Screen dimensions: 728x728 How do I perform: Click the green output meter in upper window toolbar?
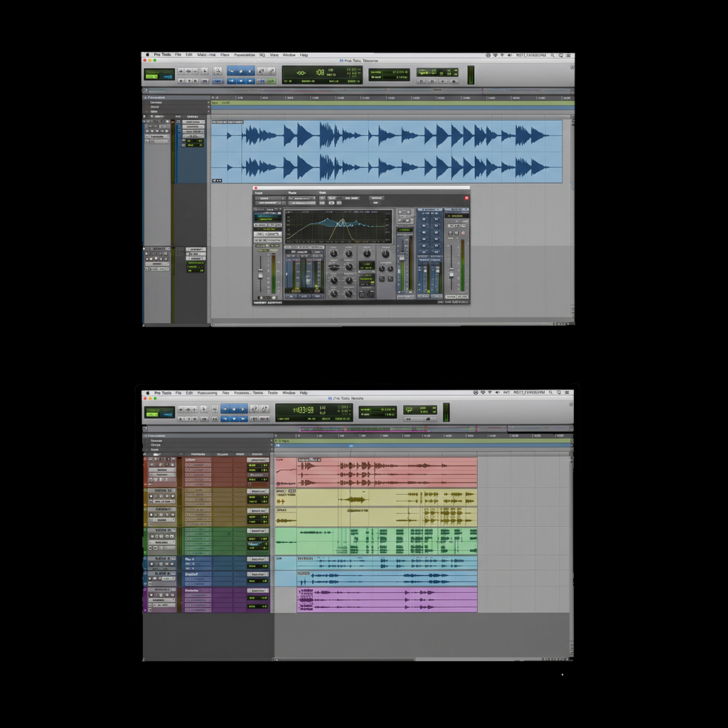[x=471, y=75]
